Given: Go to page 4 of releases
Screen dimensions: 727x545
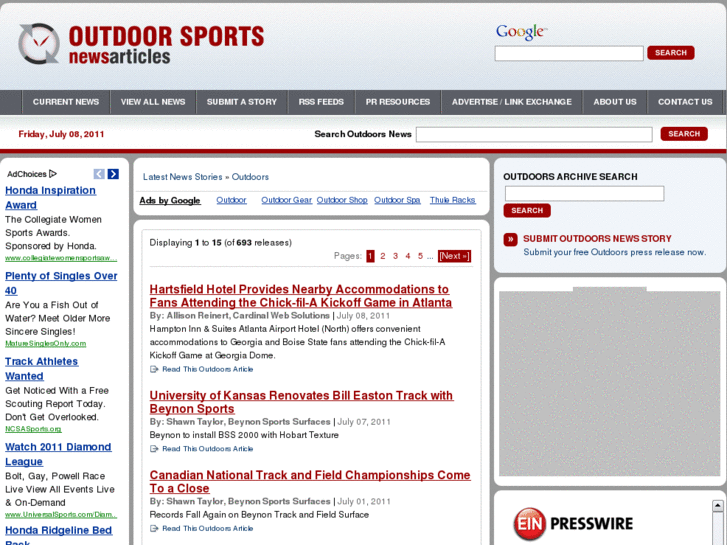Looking at the screenshot, I should click(x=408, y=256).
